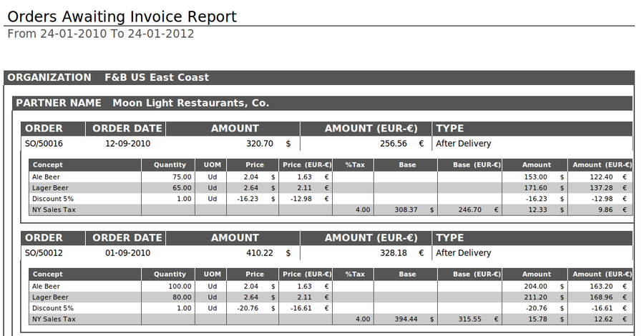644x336 pixels.
Task: Select the tax base value 394.44
Action: pos(405,319)
